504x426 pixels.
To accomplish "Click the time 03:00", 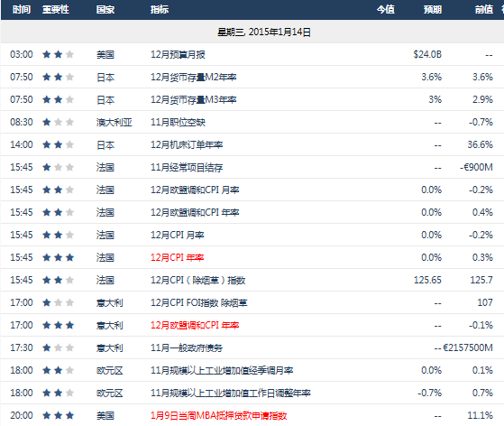I will 22,54.
